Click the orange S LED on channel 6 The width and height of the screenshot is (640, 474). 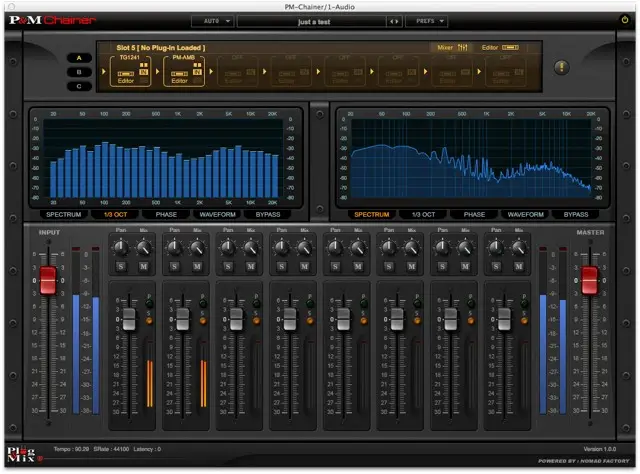(417, 321)
